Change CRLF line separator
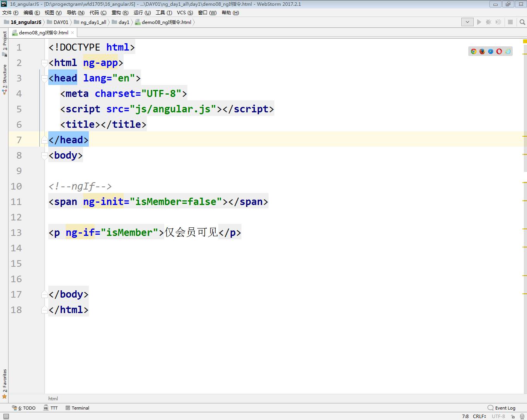The height and width of the screenshot is (420, 527). (479, 417)
